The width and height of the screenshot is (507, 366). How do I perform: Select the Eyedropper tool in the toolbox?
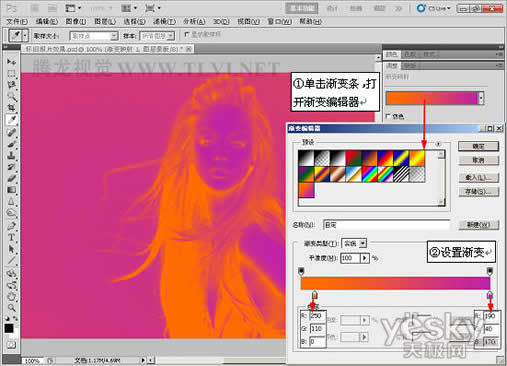click(11, 120)
